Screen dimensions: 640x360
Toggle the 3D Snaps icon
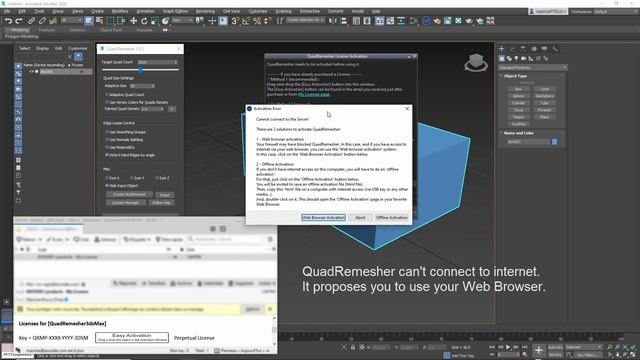[235, 21]
